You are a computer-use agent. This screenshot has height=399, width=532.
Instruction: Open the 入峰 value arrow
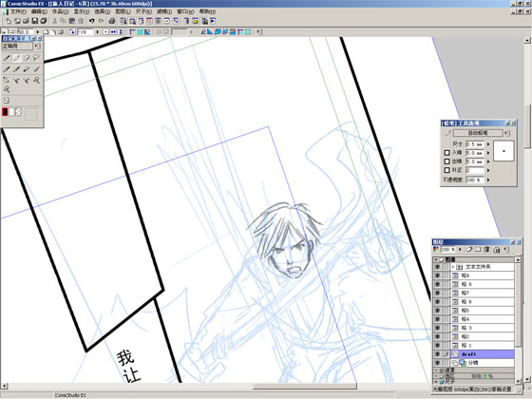point(488,153)
